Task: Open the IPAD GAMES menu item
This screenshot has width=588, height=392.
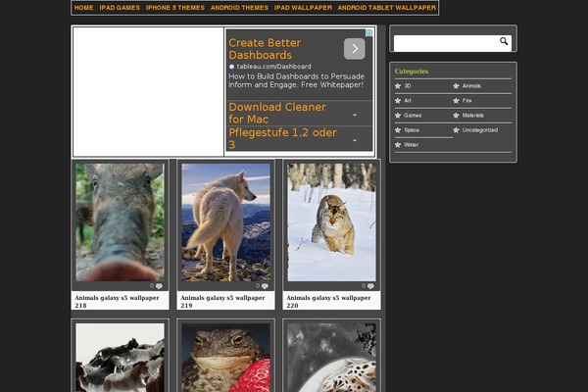Action: coord(120,8)
